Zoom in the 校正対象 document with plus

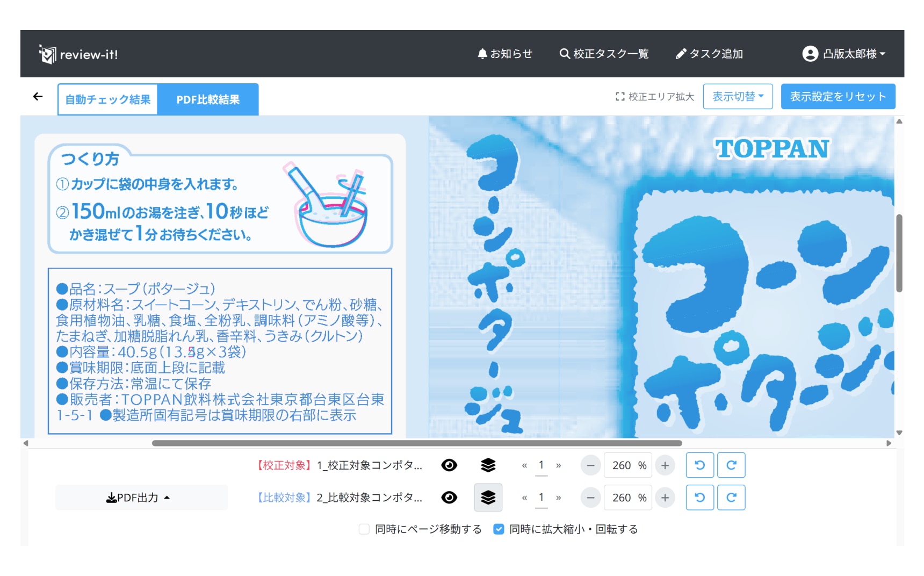[665, 465]
